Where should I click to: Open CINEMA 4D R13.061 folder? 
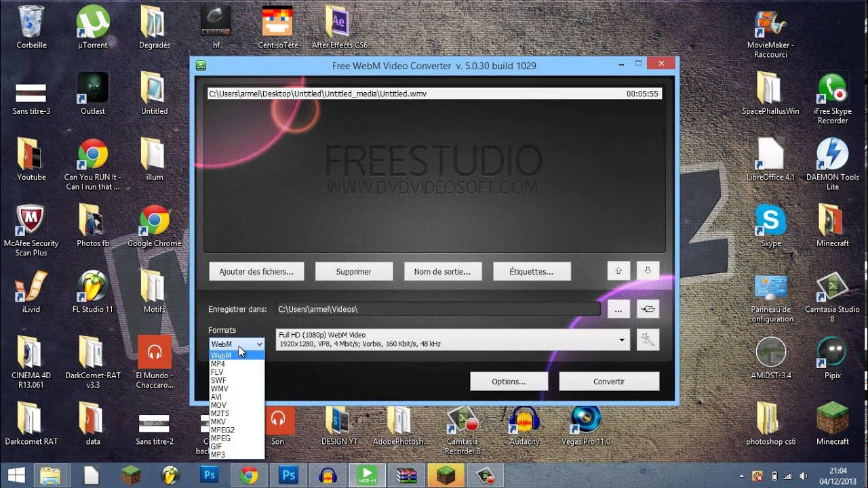pyautogui.click(x=31, y=362)
